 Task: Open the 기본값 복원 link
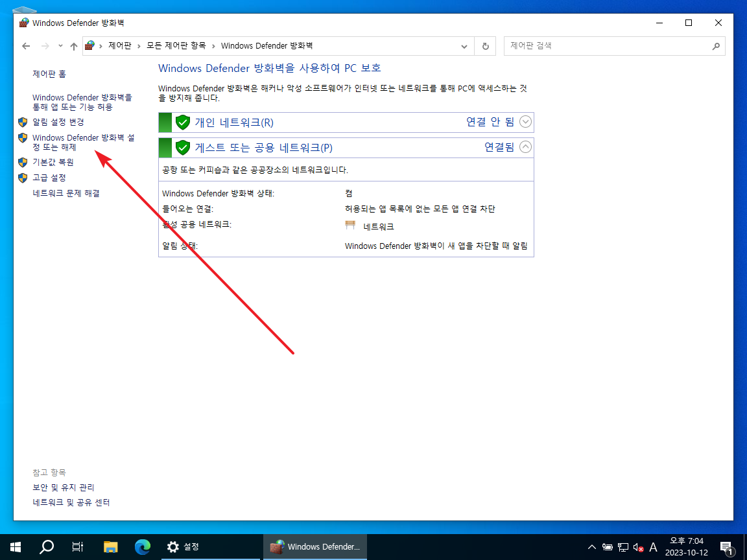[x=53, y=162]
